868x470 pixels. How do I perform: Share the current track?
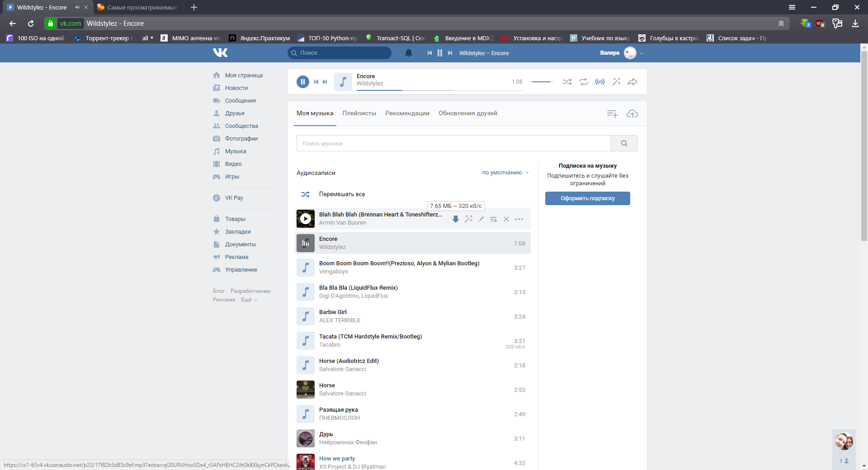(x=632, y=82)
